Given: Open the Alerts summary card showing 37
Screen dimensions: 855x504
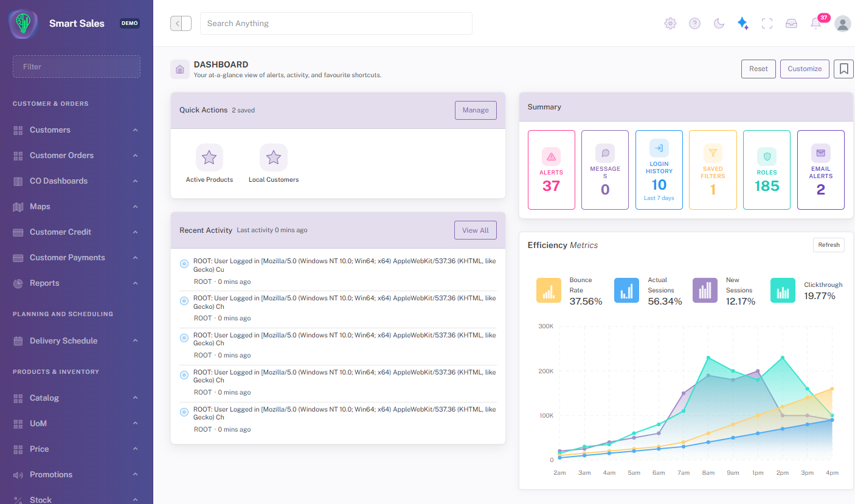Looking at the screenshot, I should [x=552, y=170].
